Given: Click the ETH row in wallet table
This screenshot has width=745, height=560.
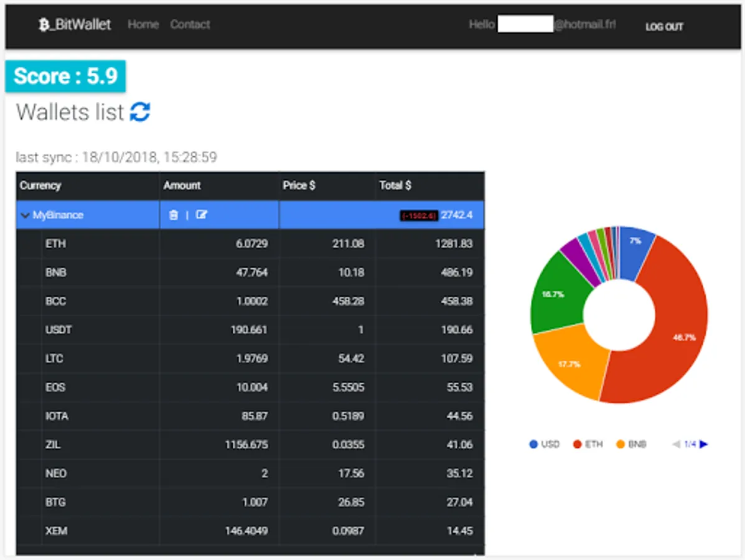Looking at the screenshot, I should click(x=250, y=244).
